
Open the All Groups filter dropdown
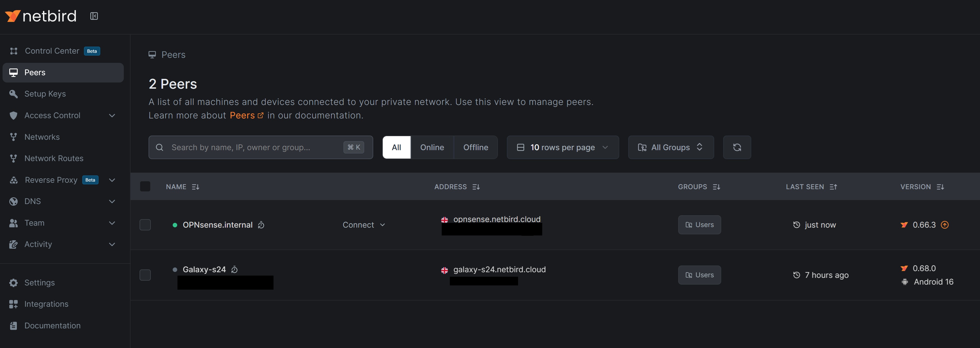tap(670, 147)
